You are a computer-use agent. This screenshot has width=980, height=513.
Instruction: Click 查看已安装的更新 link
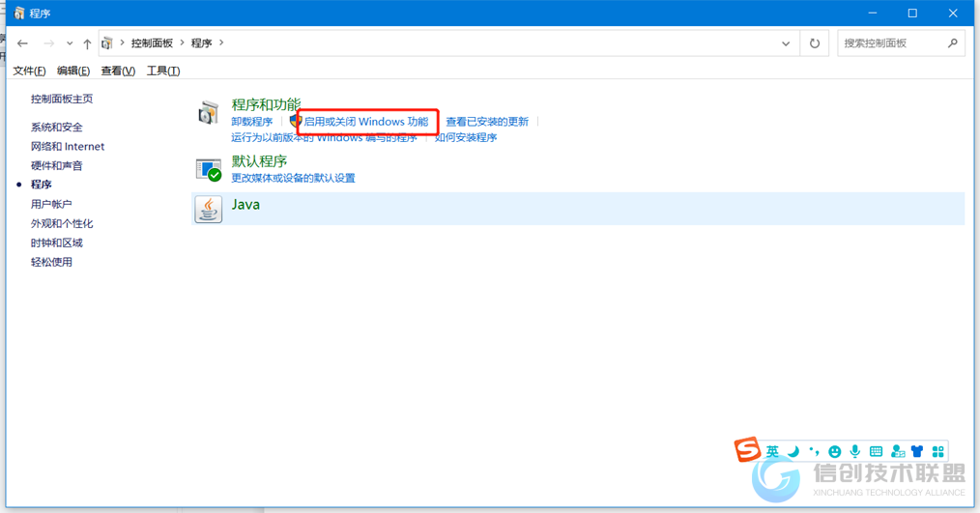(x=487, y=121)
